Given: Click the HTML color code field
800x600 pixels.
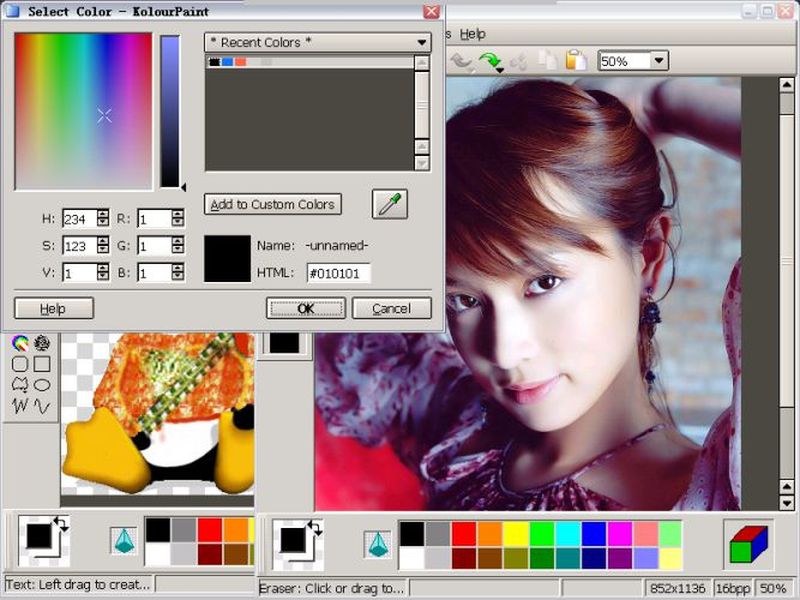Looking at the screenshot, I should click(x=338, y=274).
